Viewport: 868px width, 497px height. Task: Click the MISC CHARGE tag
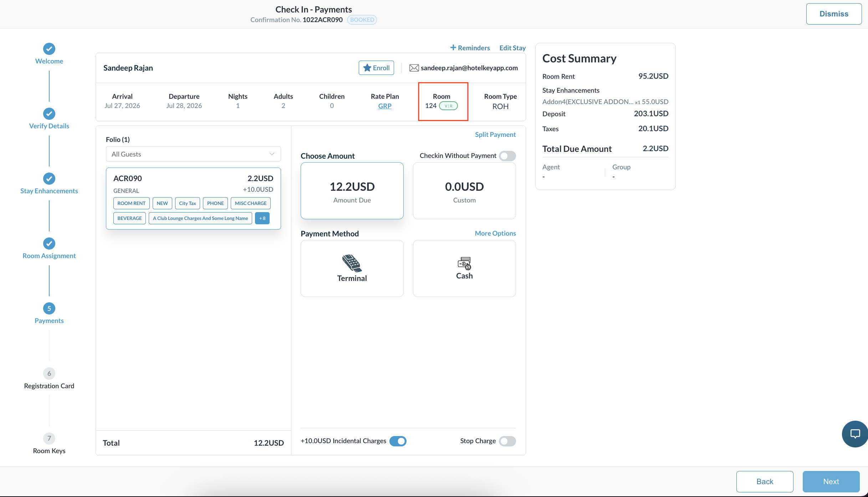point(251,203)
